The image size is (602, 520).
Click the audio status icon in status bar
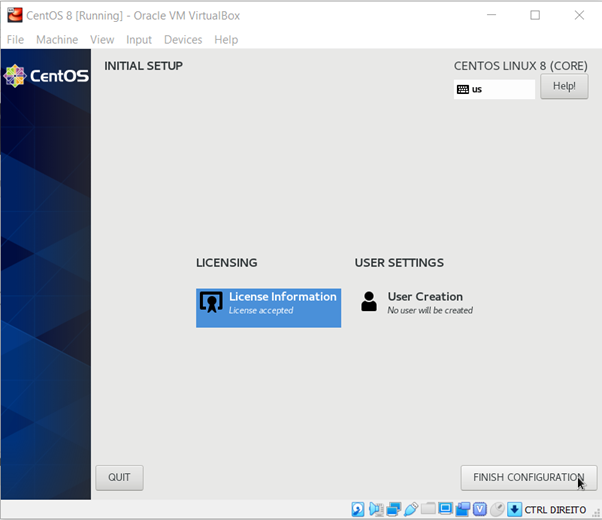(376, 509)
